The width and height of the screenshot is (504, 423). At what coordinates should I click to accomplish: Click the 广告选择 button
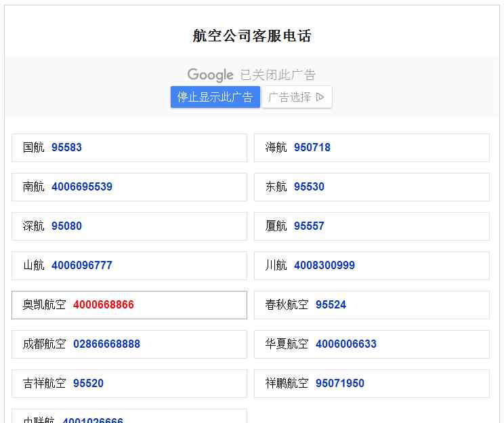coord(290,97)
